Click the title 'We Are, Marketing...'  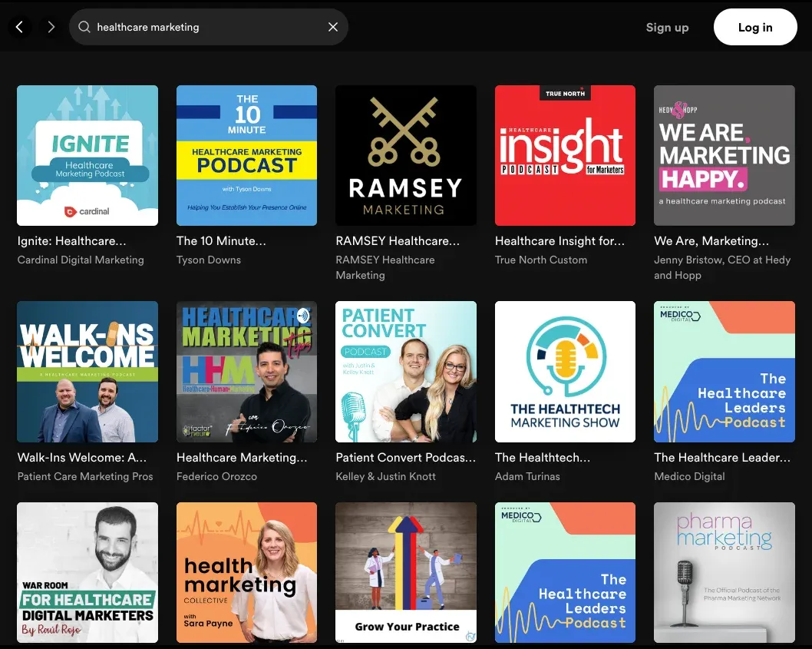[711, 241]
